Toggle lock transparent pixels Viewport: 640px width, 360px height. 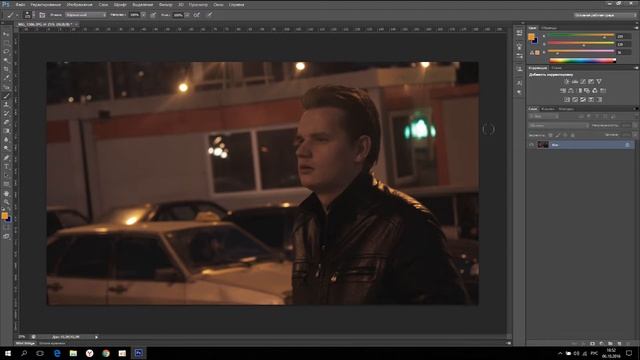click(550, 135)
